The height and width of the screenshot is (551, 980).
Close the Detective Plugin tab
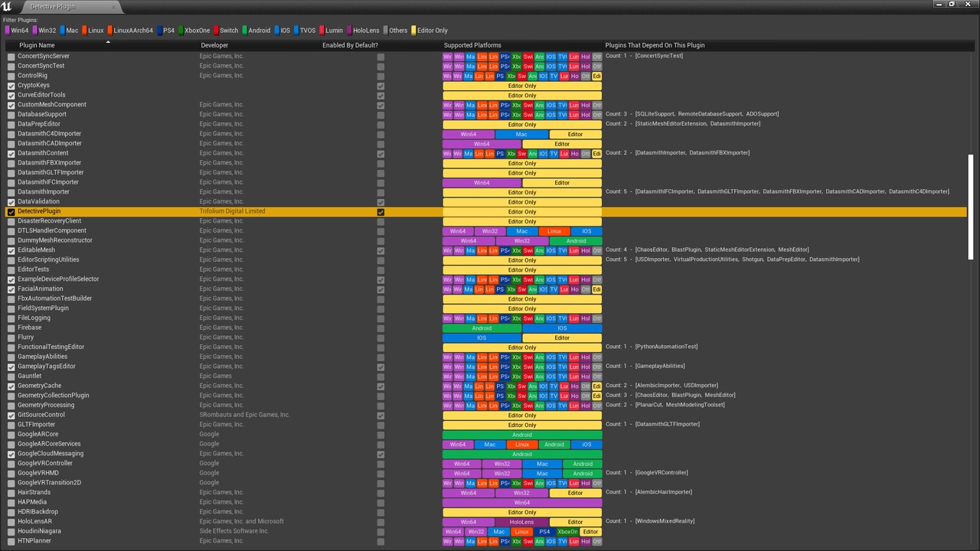pyautogui.click(x=115, y=7)
